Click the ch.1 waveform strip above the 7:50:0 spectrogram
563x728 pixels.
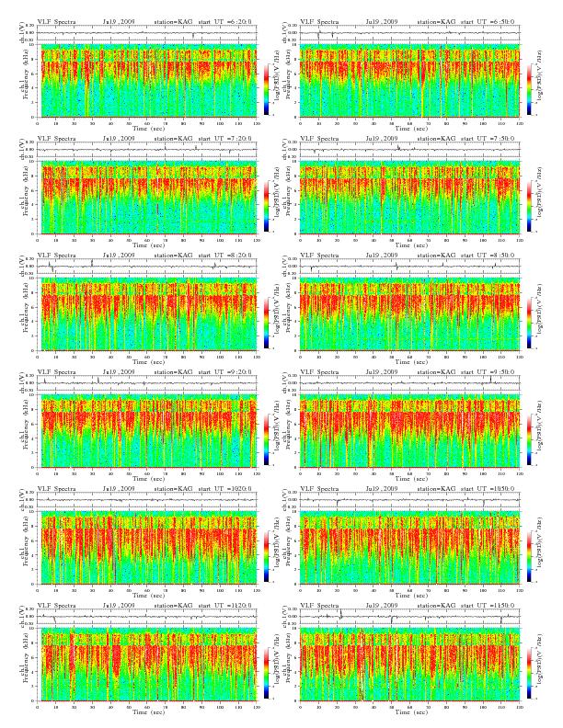[x=409, y=150]
